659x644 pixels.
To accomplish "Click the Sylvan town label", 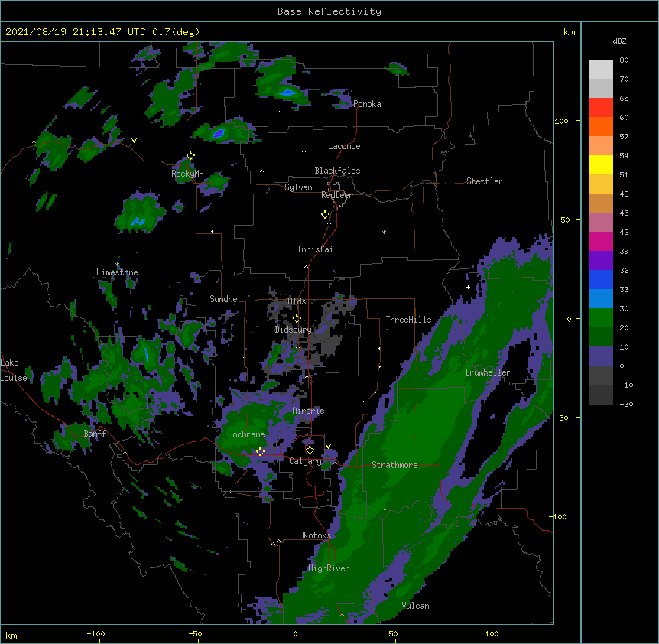I will click(x=298, y=187).
